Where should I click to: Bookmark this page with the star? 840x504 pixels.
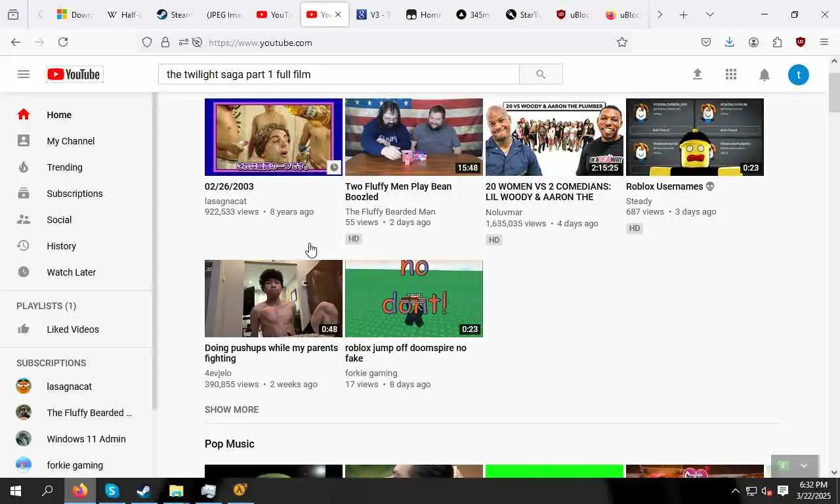coord(622,43)
